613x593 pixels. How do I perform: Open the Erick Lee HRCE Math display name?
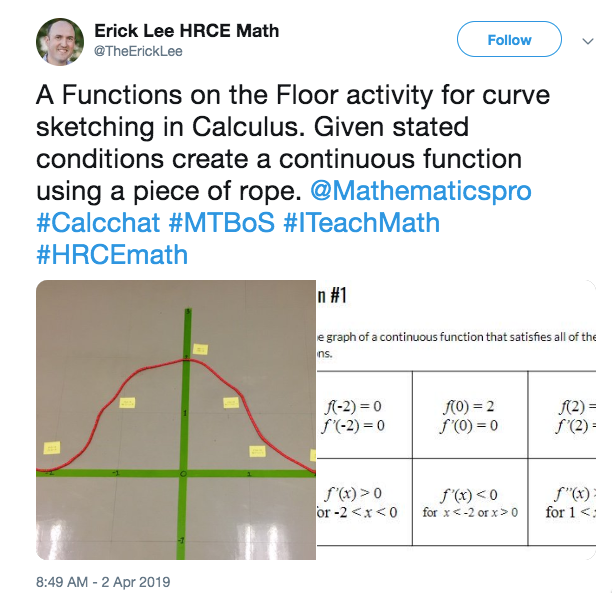187,31
